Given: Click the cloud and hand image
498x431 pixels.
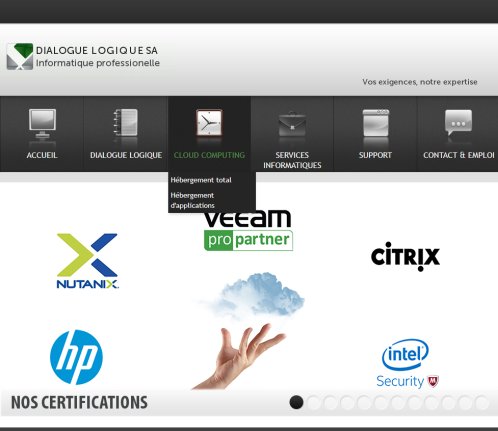Looking at the screenshot, I should point(248,330).
